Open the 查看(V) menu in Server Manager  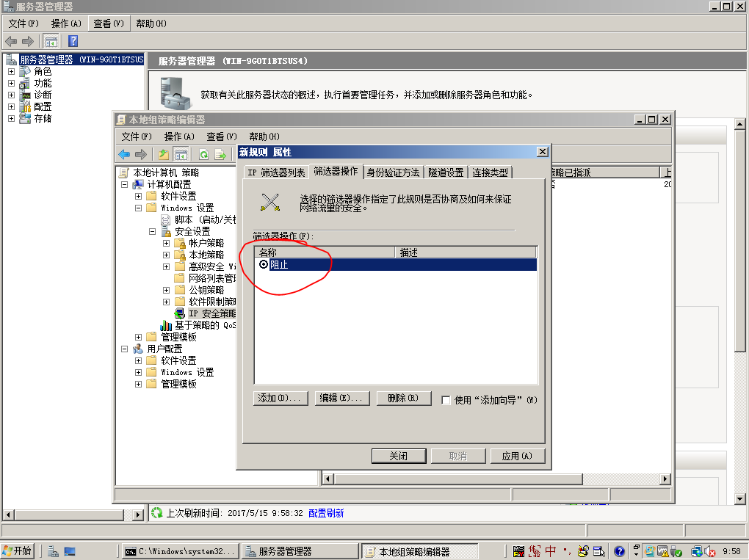[x=108, y=23]
